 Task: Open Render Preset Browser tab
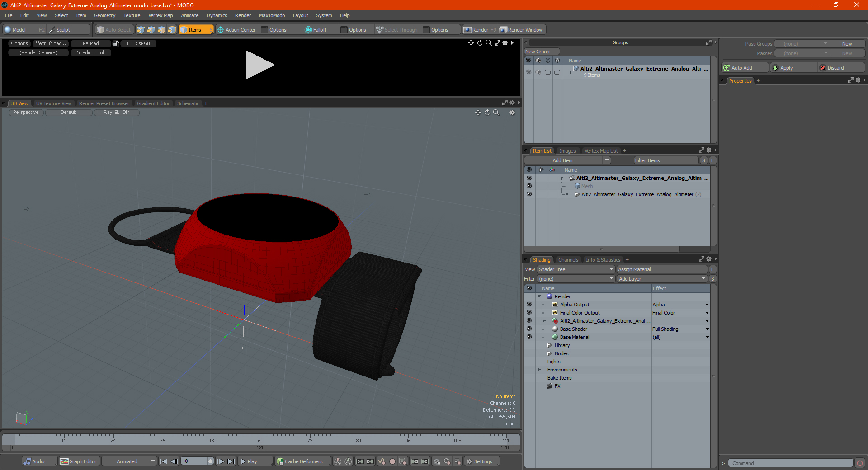point(104,103)
